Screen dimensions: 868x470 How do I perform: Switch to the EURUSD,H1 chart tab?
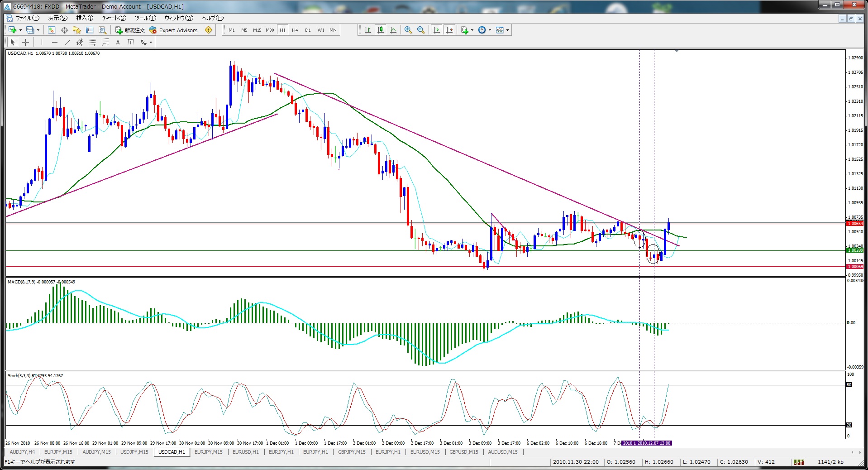[x=246, y=452]
